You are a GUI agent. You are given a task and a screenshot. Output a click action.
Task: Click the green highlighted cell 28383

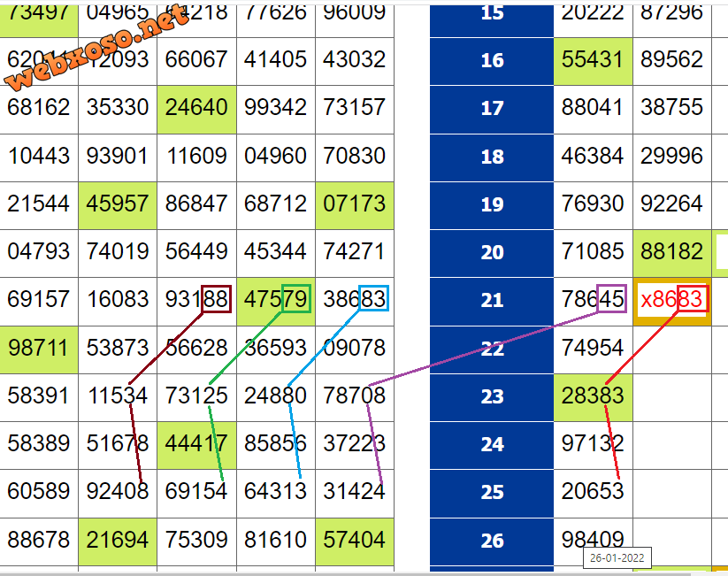(x=593, y=396)
